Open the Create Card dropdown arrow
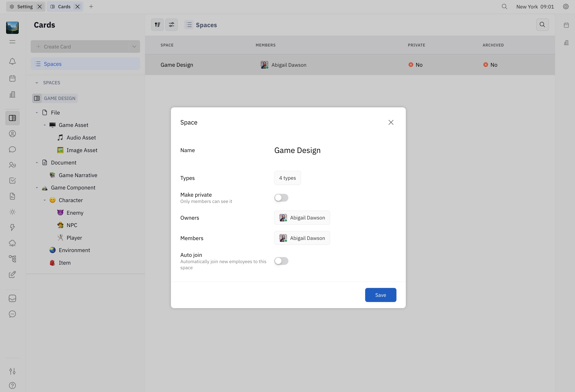575x392 pixels. tap(134, 47)
